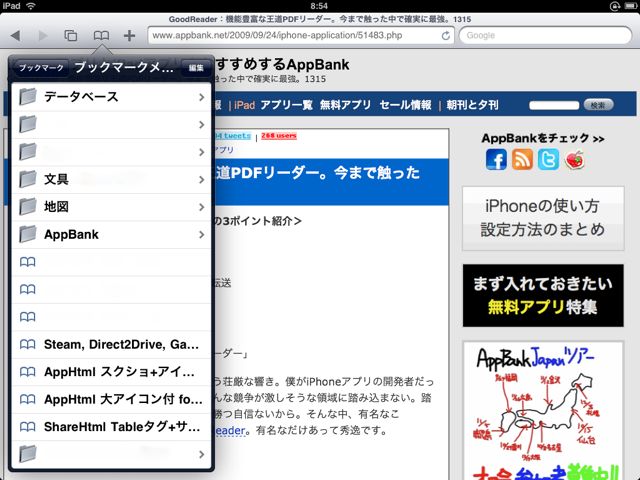The height and width of the screenshot is (480, 640).
Task: Open AppBank RSS feed icon
Action: click(522, 159)
